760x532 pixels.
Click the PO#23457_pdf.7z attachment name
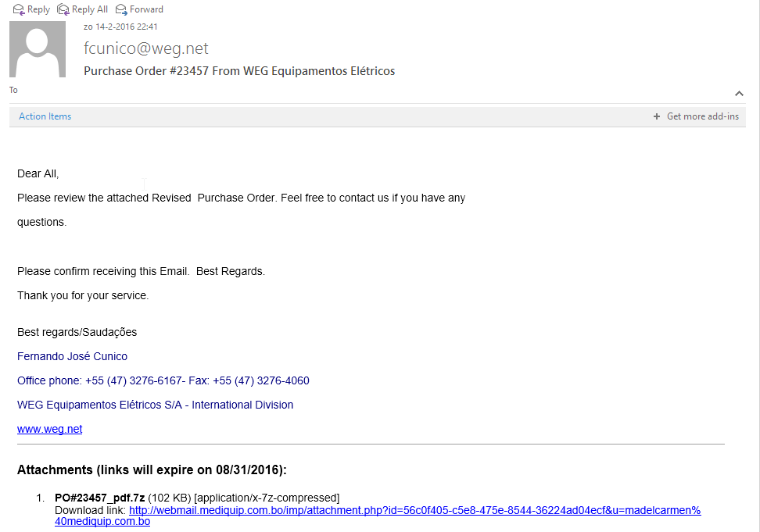click(x=100, y=498)
